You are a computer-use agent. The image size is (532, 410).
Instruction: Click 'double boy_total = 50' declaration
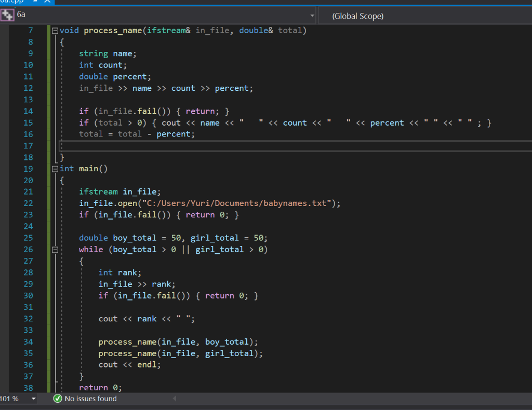tap(130, 238)
